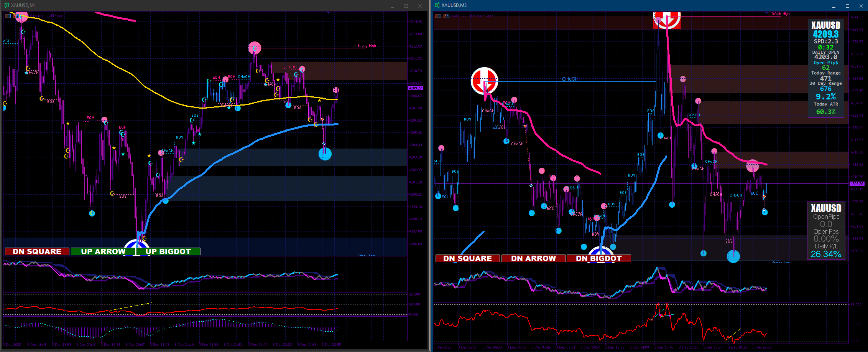Image resolution: width=868 pixels, height=352 pixels.
Task: Click the 4209.3 price in the info panel
Action: 826,34
